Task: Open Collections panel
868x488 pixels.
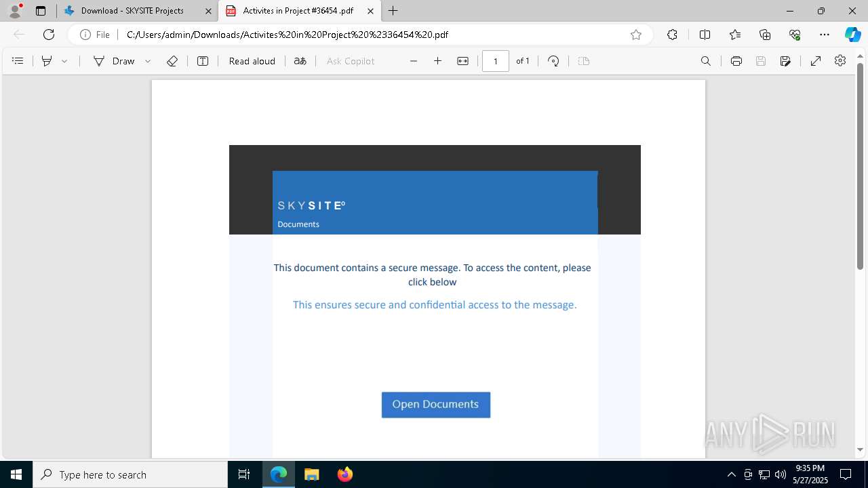Action: pyautogui.click(x=765, y=35)
